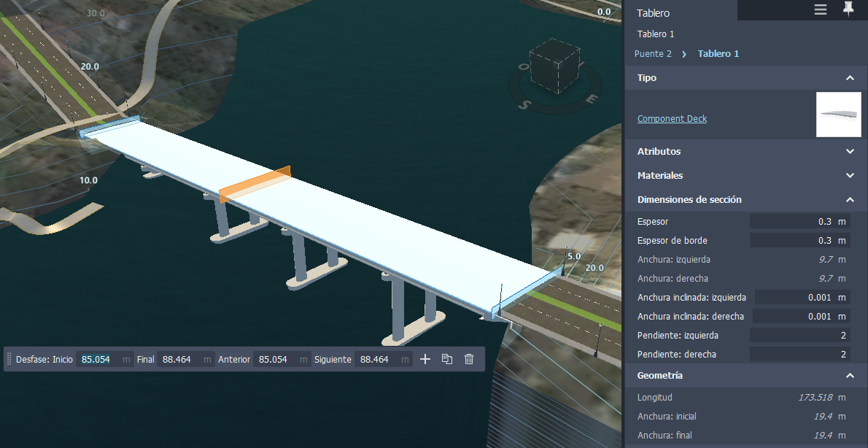Image resolution: width=868 pixels, height=448 pixels.
Task: Open the Component Deck link
Action: (x=672, y=118)
